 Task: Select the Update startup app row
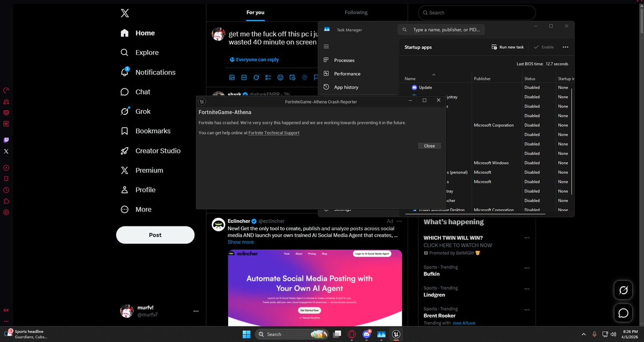click(x=487, y=88)
